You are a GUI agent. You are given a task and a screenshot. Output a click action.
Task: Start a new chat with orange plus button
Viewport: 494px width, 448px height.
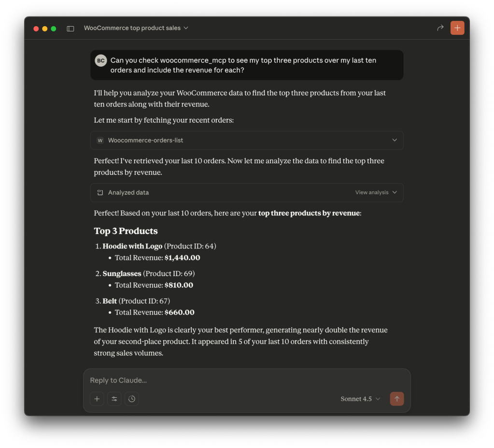(457, 28)
